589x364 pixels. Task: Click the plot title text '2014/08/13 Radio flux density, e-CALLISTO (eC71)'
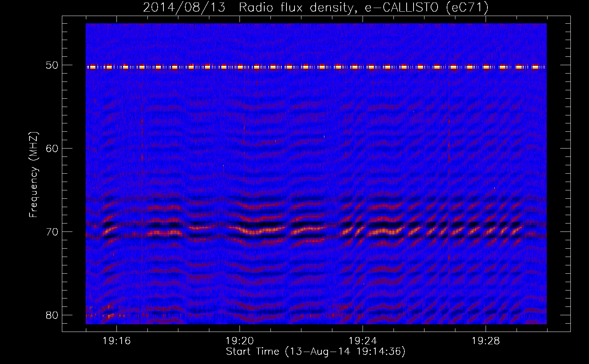click(316, 7)
